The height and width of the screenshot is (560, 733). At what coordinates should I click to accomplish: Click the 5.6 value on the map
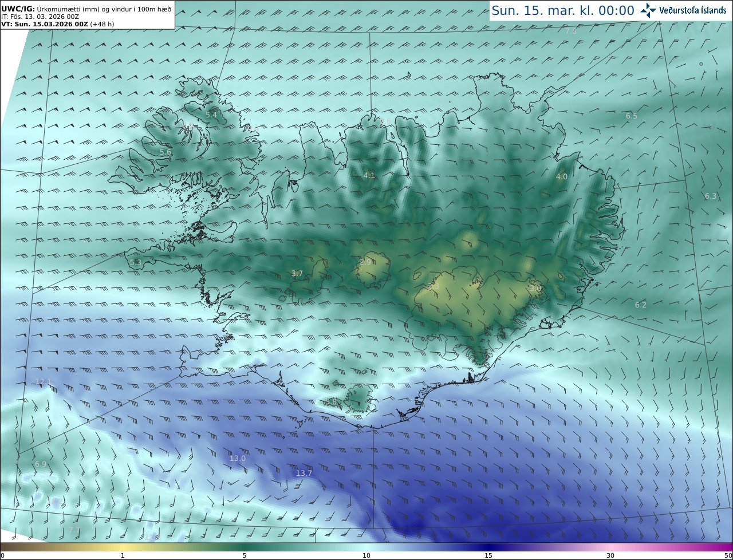pyautogui.click(x=165, y=152)
